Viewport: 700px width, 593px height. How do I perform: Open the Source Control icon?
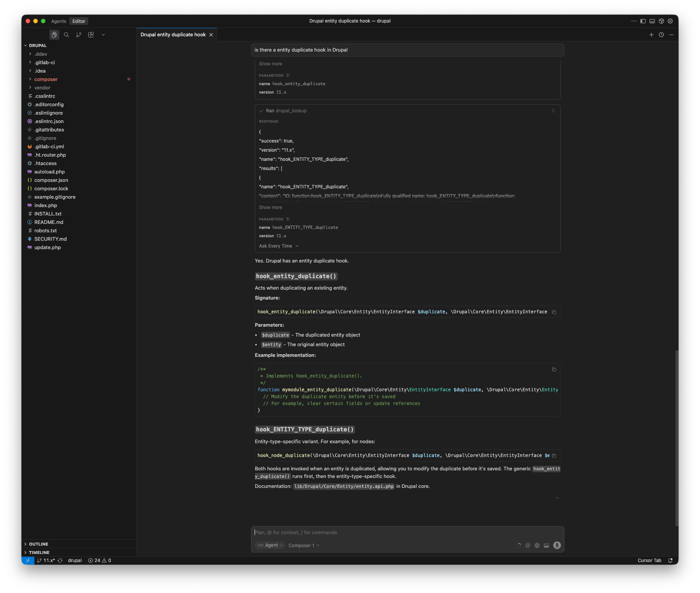click(x=79, y=35)
